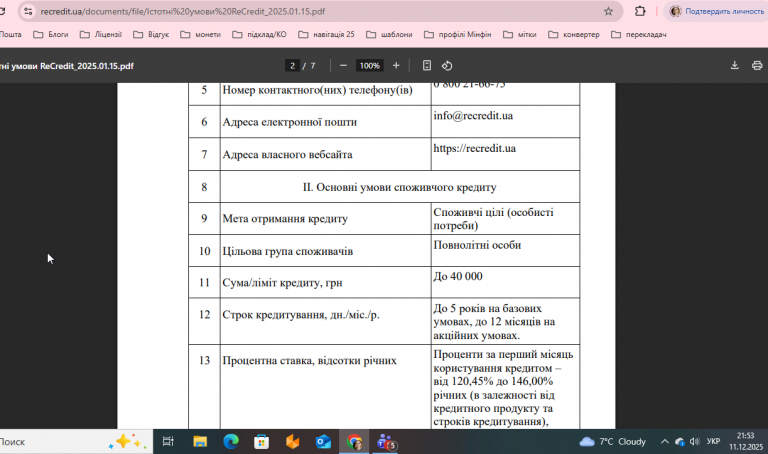Click 'Номер контактного(них) телефону(ів)' cell
The image size is (768, 454).
pos(326,94)
